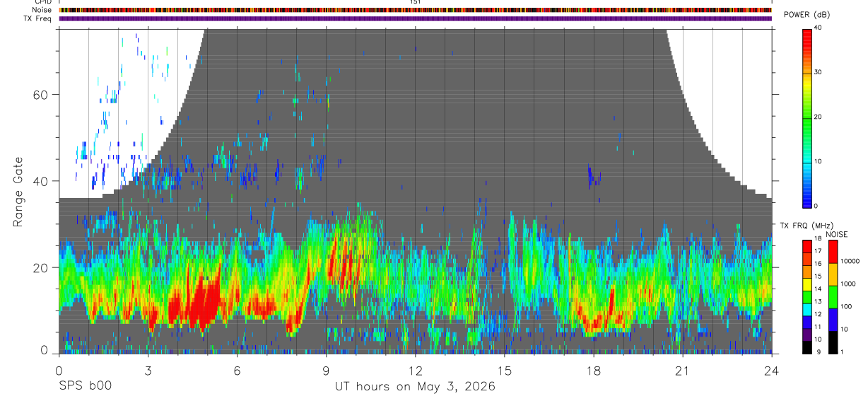The image size is (868, 401).
Task: Click the 40 label on POWER scale
Action: pos(817,28)
